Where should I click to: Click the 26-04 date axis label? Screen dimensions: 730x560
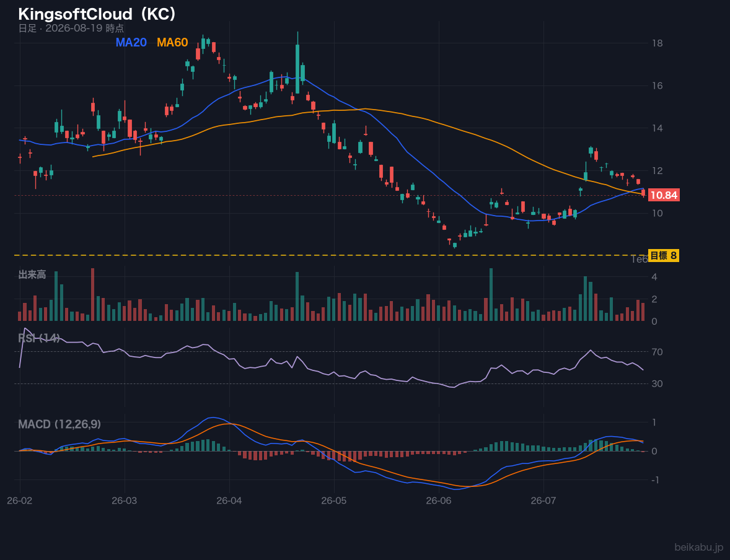pyautogui.click(x=229, y=501)
